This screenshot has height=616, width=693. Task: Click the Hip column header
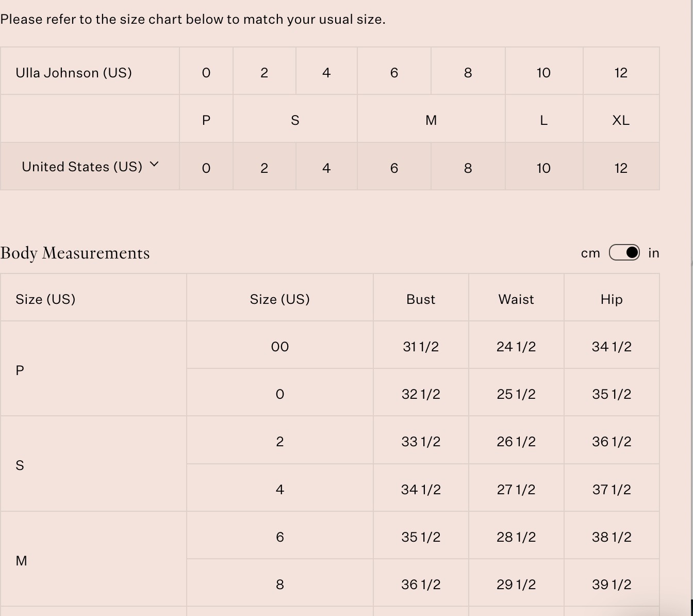(612, 299)
